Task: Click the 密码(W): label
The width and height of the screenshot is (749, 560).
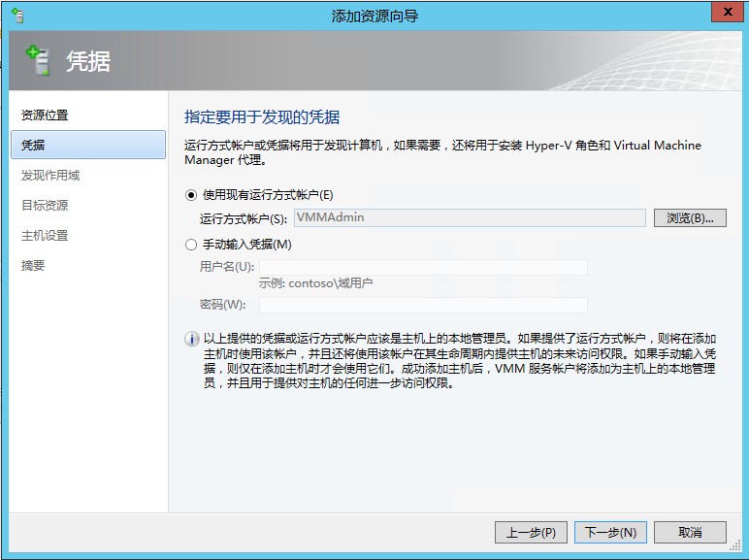Action: [x=222, y=305]
